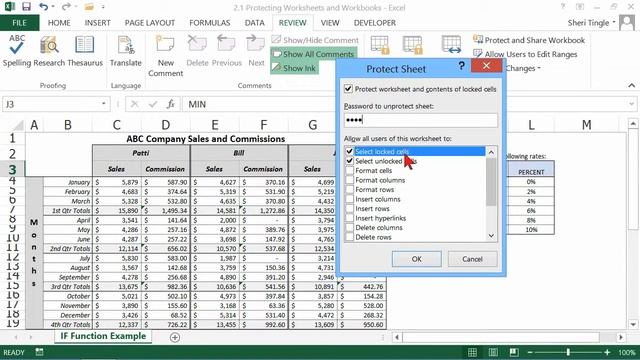Toggle Show All Comments
640x360 pixels.
point(313,54)
